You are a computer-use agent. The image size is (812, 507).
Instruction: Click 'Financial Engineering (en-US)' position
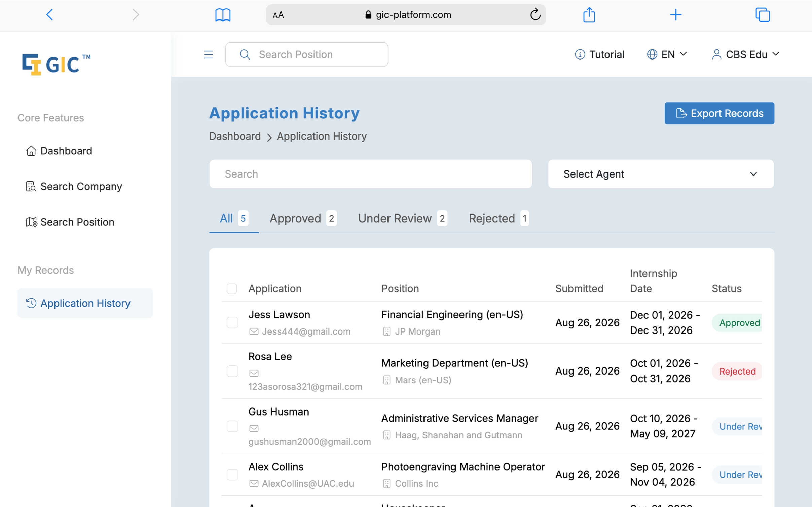point(452,315)
